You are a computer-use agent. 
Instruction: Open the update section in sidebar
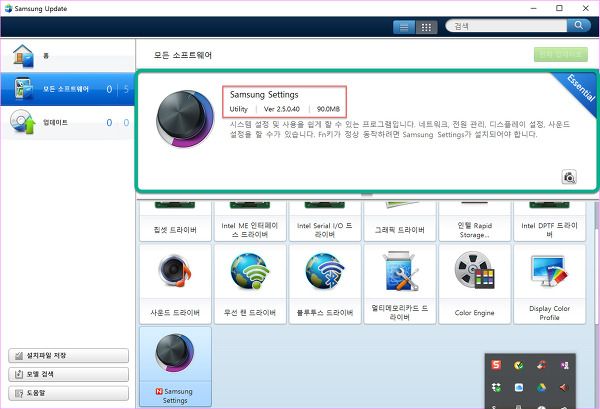click(68, 122)
